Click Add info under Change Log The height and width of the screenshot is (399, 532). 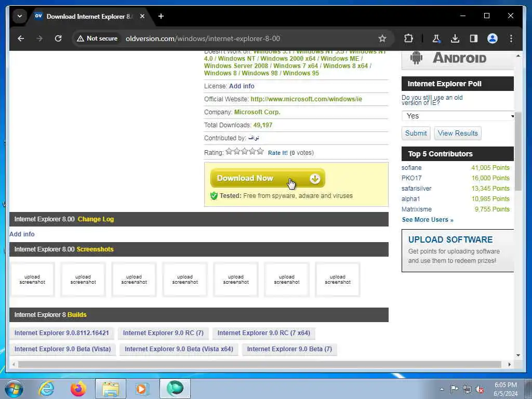[x=22, y=234]
